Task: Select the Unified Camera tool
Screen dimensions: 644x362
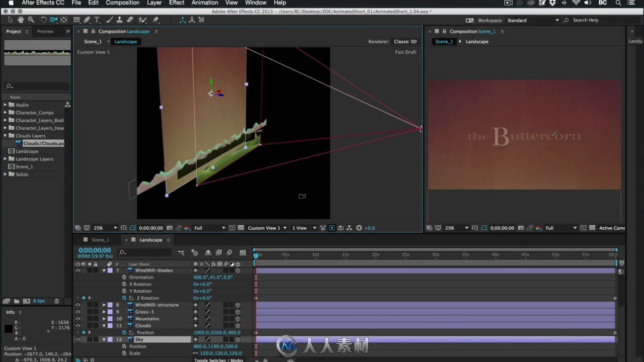Action: point(53,20)
